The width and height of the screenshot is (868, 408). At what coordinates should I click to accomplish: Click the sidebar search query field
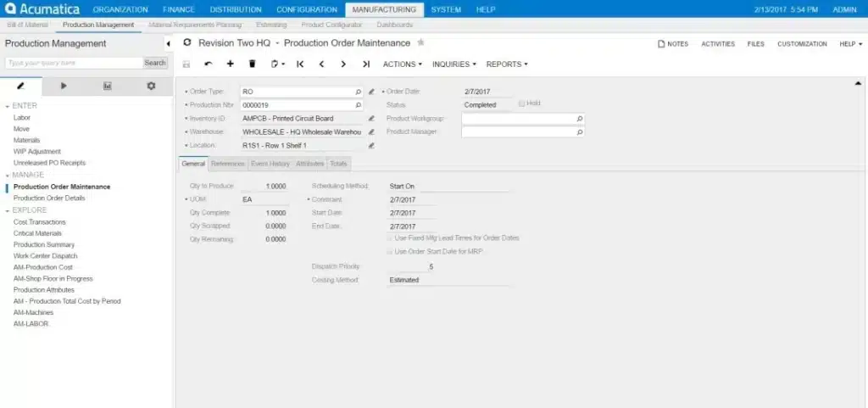click(74, 63)
